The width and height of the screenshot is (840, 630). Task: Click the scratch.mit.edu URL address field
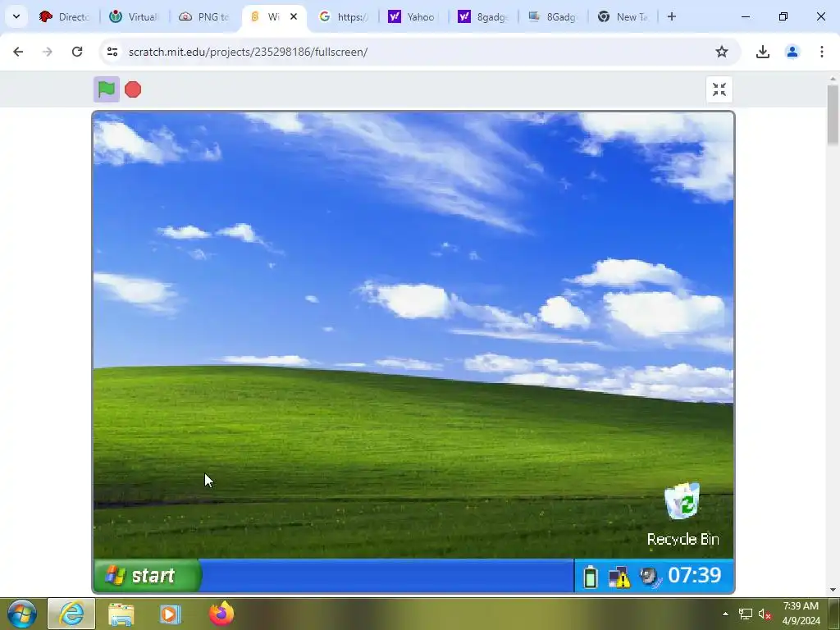248,52
